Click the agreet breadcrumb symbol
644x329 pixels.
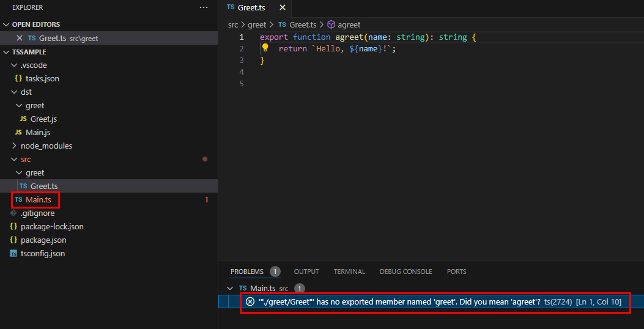pos(349,24)
